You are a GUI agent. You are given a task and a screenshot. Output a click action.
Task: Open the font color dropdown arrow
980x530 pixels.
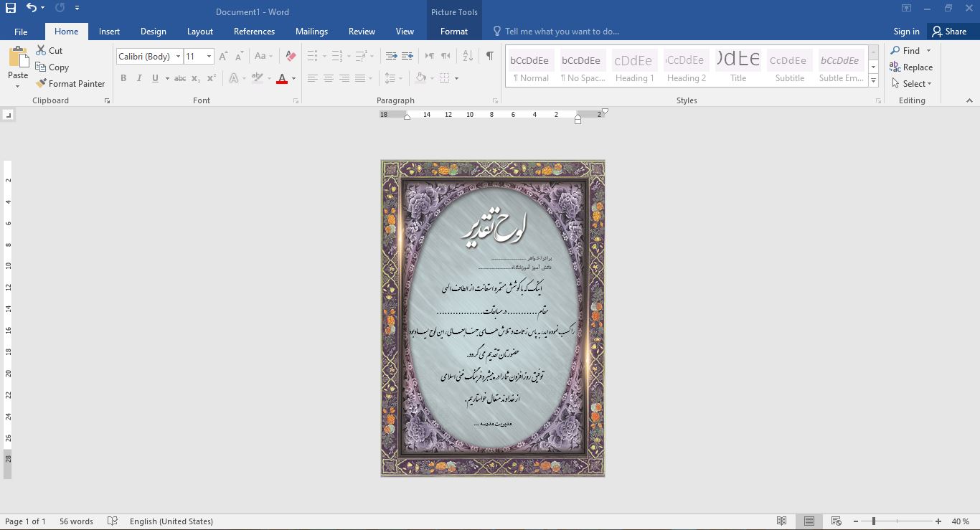point(293,78)
